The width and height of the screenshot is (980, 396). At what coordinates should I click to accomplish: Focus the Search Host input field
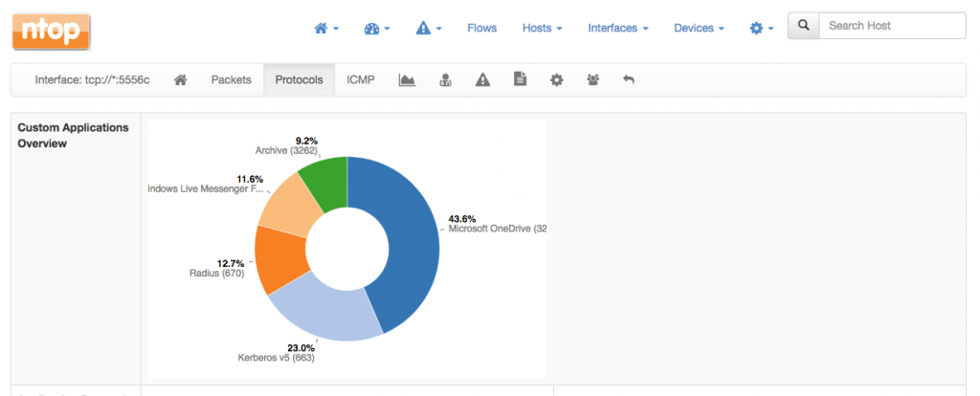[893, 26]
